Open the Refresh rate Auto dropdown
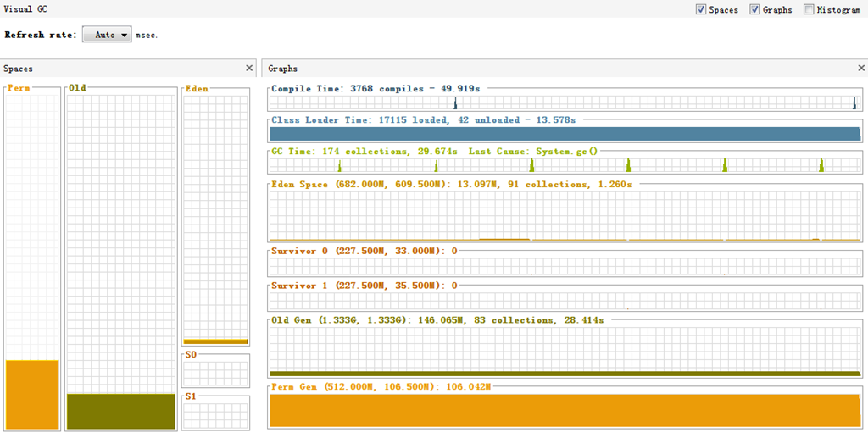 (107, 34)
